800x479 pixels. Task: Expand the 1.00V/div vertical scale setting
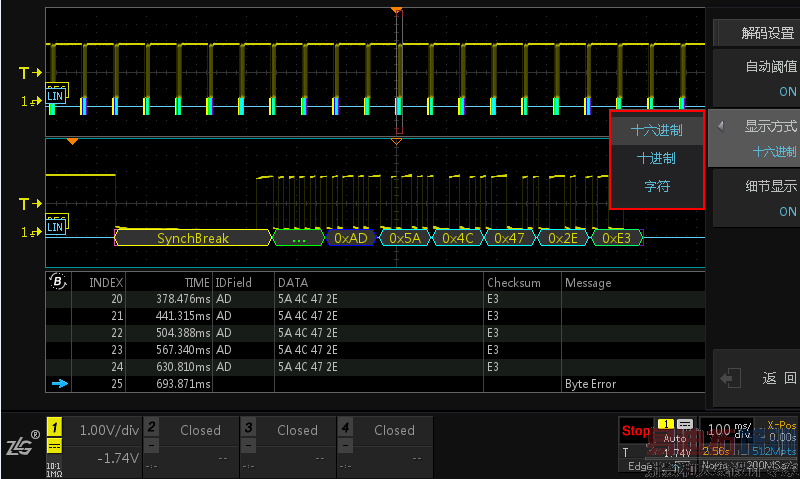coord(108,430)
